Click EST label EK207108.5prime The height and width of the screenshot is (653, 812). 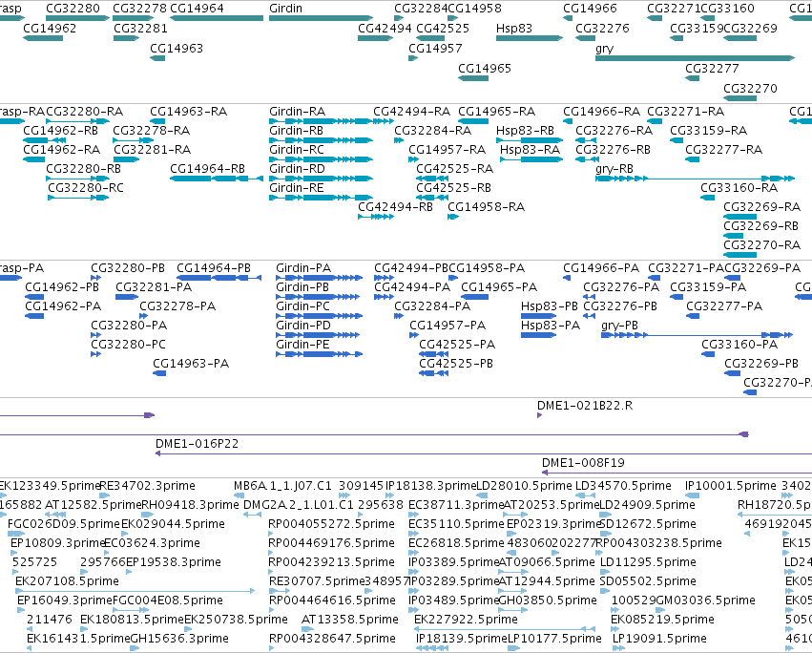[x=68, y=581]
